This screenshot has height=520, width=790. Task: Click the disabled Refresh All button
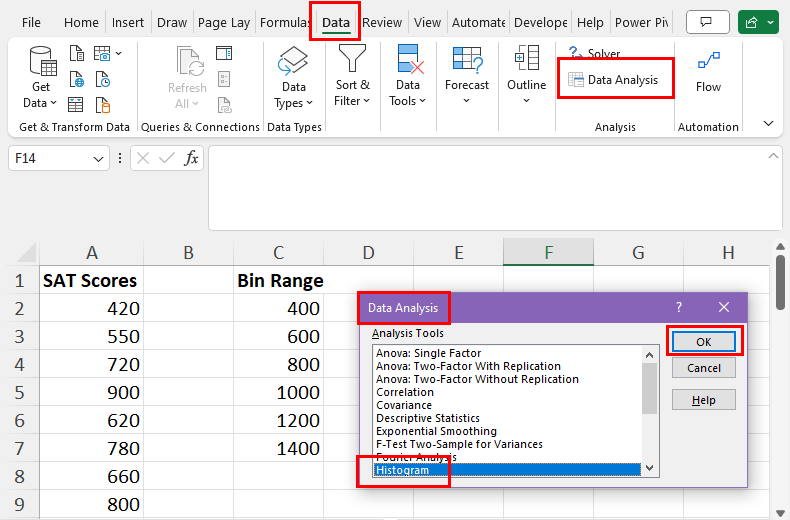click(187, 77)
